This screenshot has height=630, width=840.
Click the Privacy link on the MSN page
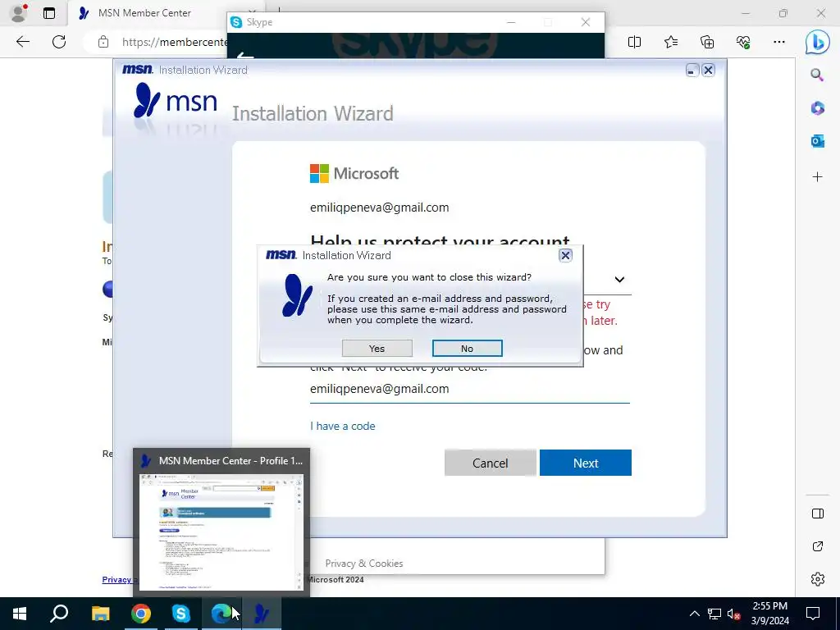118,580
